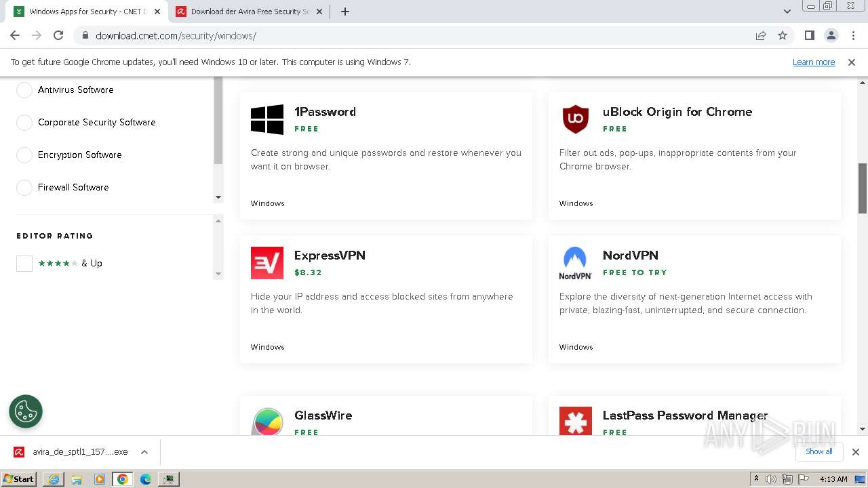Click Chrome icon in taskbar
Viewport: 868px width, 488px height.
[123, 479]
